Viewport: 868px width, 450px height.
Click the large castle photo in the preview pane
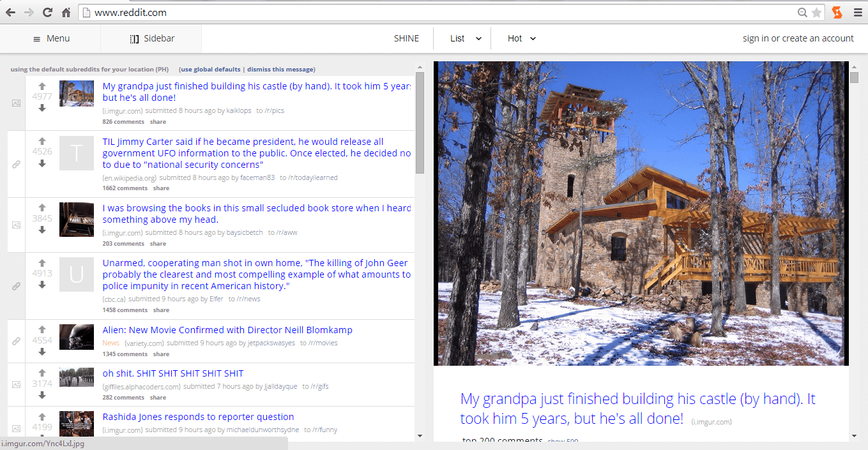641,213
